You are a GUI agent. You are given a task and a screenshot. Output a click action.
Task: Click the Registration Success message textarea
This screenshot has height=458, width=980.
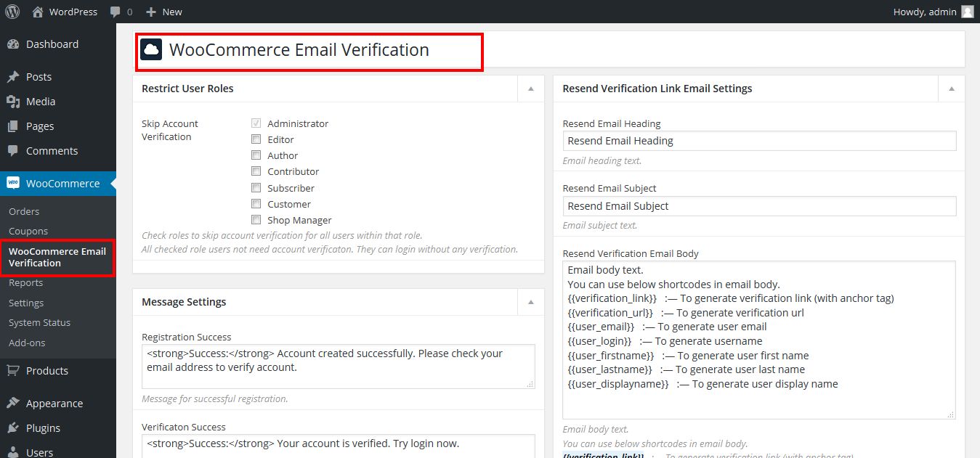(x=338, y=367)
